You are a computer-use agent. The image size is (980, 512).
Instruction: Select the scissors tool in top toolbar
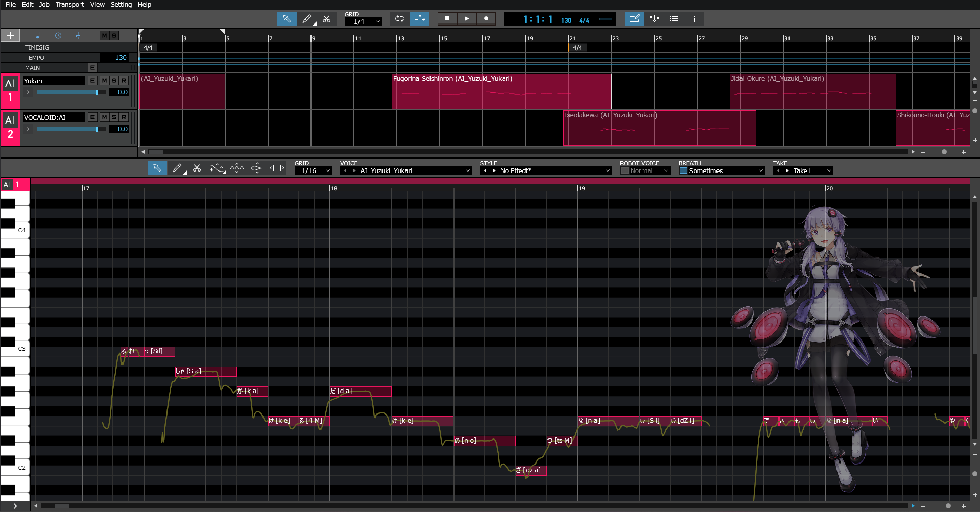tap(327, 19)
